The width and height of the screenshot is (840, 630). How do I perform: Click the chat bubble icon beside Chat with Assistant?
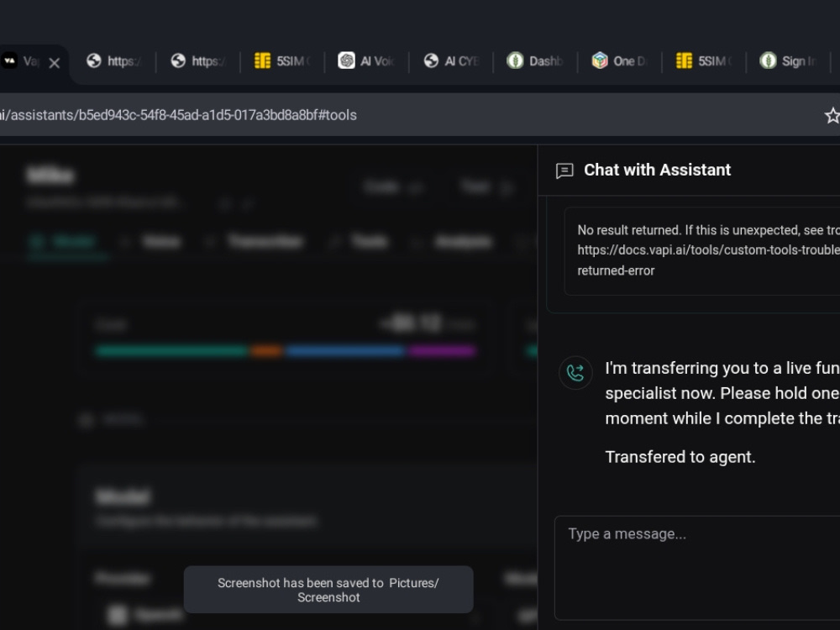(564, 171)
